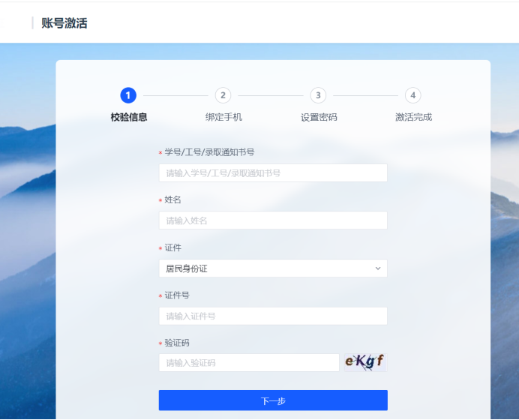519x420 pixels.
Task: Focus the 证件号 input field
Action: 272,316
